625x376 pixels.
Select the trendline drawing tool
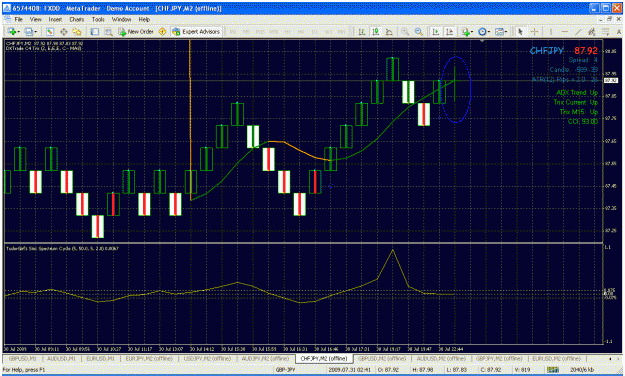pyautogui.click(x=578, y=31)
